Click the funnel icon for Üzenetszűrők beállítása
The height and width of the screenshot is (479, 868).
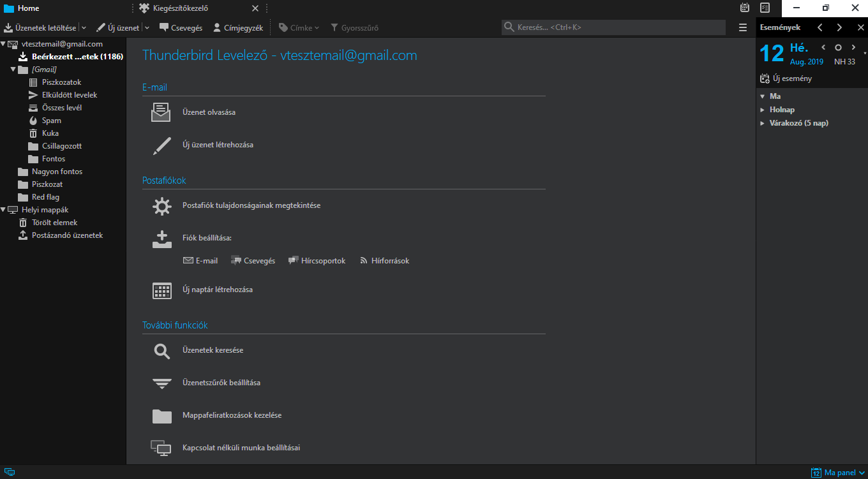[x=162, y=383]
